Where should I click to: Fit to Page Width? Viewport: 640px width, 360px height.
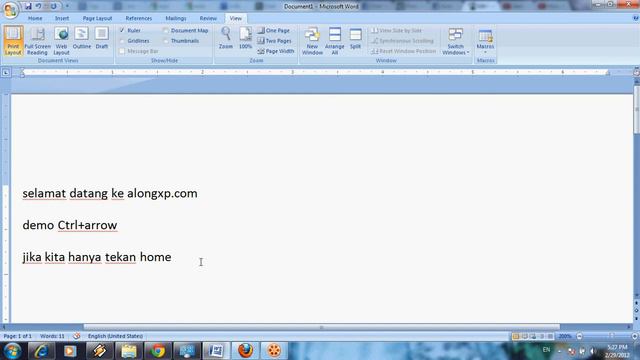tap(276, 51)
